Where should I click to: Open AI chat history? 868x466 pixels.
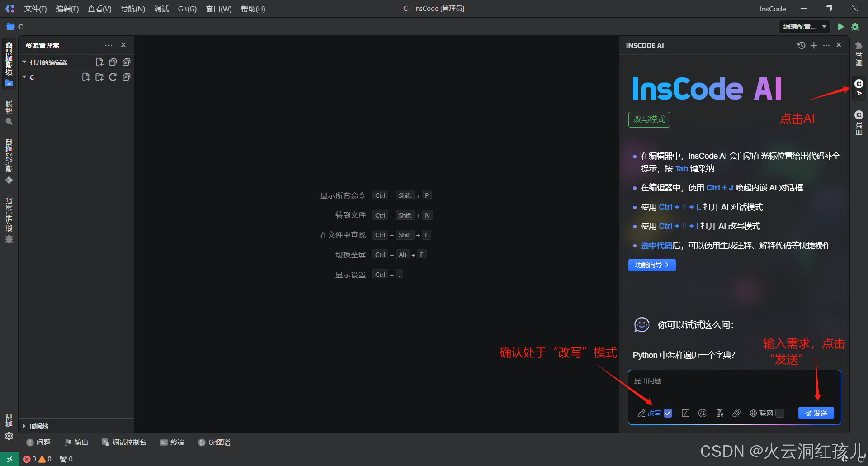click(x=801, y=45)
